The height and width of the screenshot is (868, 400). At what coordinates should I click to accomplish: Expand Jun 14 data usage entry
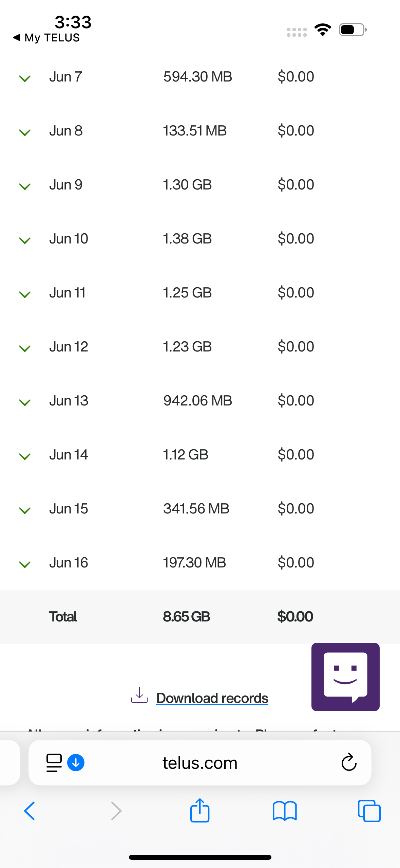point(25,456)
